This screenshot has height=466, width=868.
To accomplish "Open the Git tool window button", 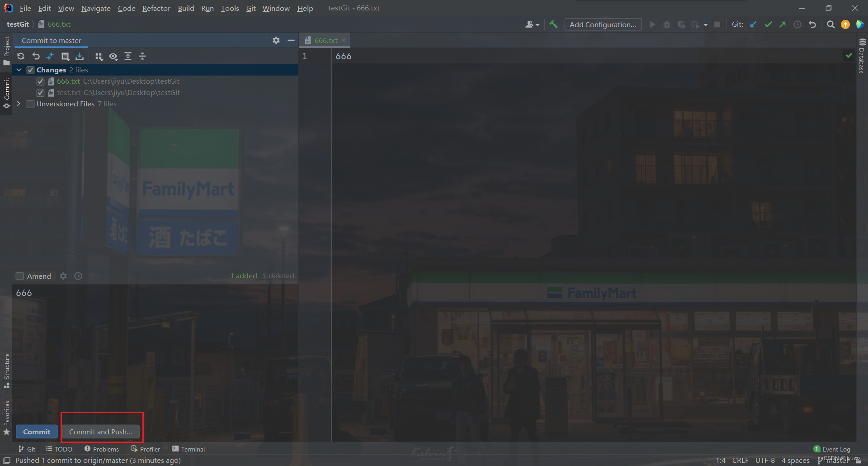I will 27,449.
